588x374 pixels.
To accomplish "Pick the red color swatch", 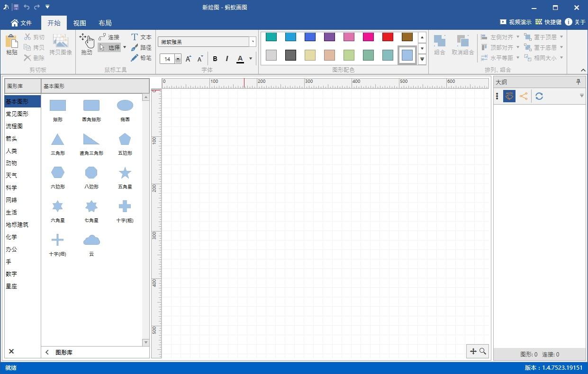I will [388, 37].
